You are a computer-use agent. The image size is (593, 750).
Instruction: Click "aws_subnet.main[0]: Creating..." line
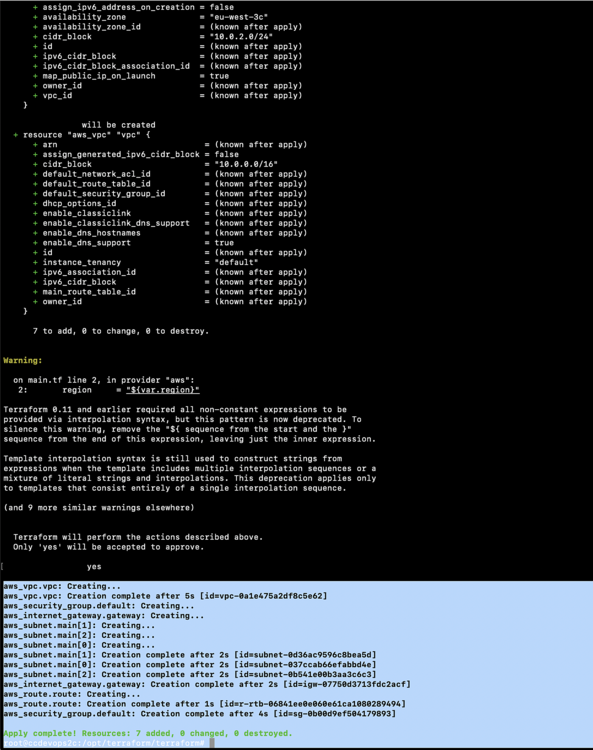click(79, 645)
